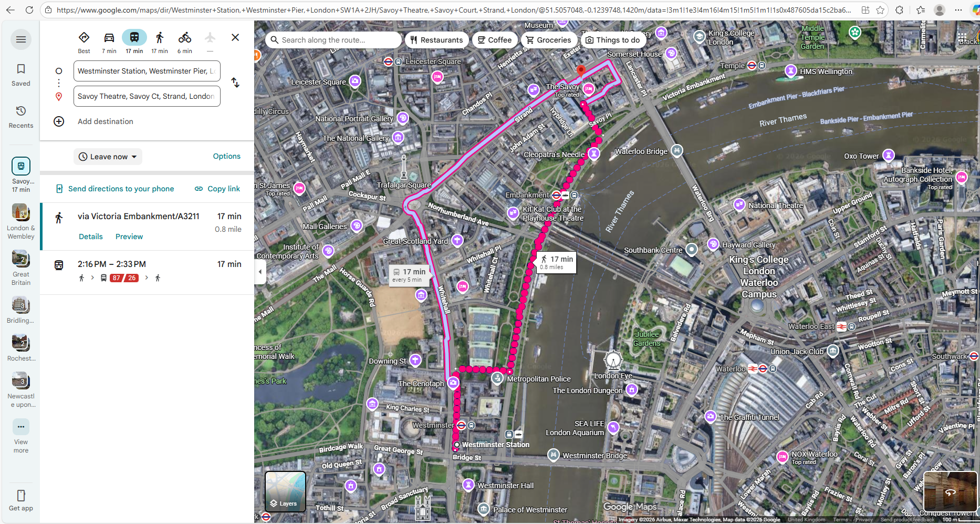Click The Graffiti Tunnel marker
This screenshot has width=980, height=524.
711,416
